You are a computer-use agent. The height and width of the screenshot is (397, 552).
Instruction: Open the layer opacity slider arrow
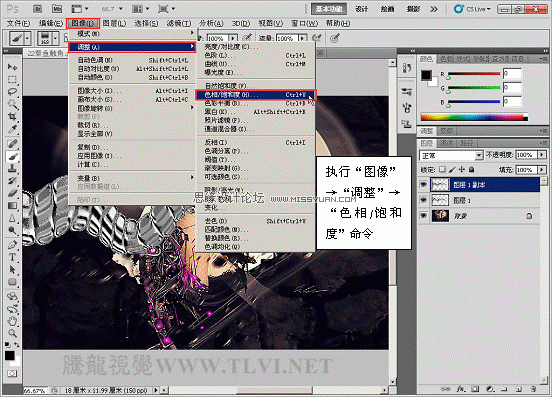click(x=542, y=155)
